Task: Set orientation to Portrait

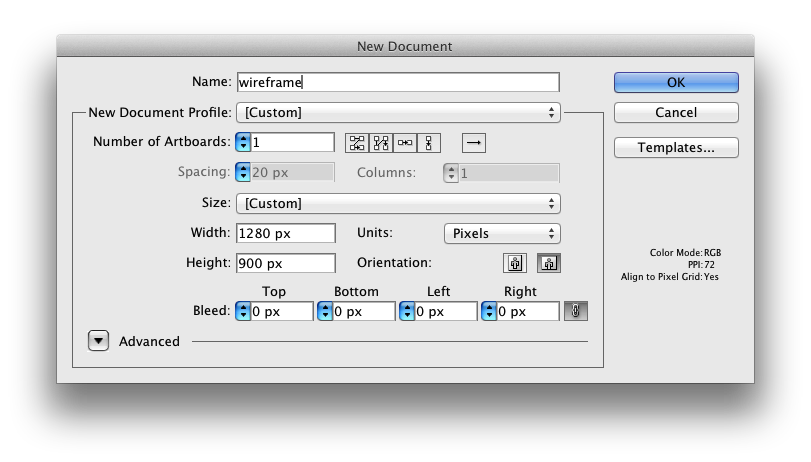Action: (515, 264)
